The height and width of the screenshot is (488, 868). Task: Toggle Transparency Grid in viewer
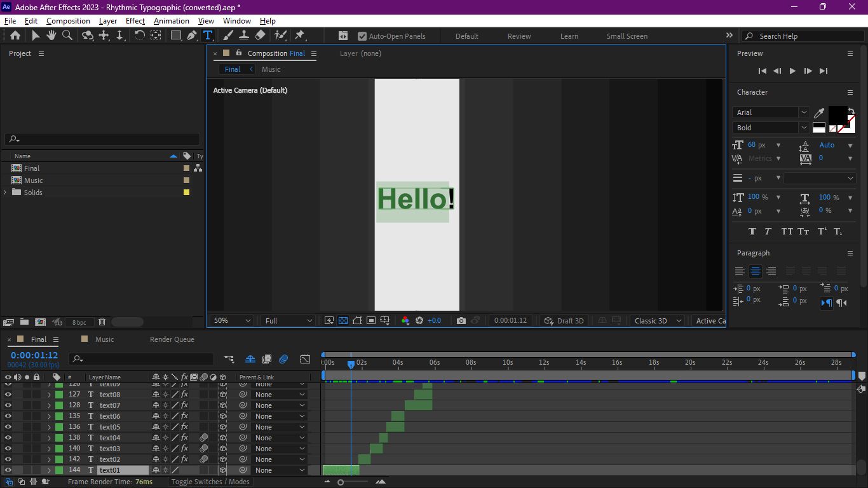[x=343, y=321]
